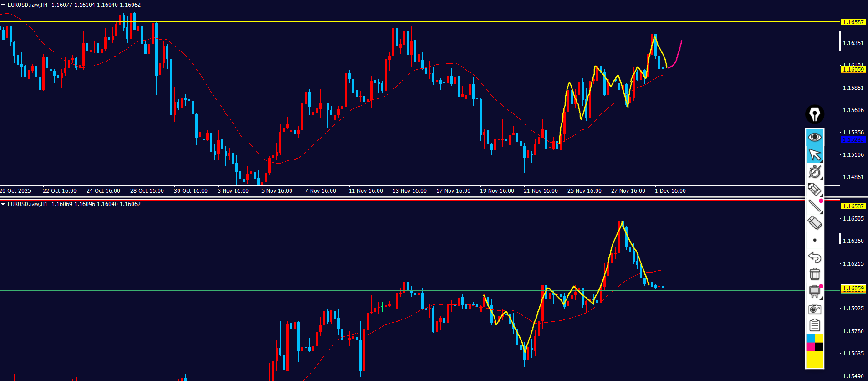
Task: Click the pen nib logo button
Action: coord(814,114)
